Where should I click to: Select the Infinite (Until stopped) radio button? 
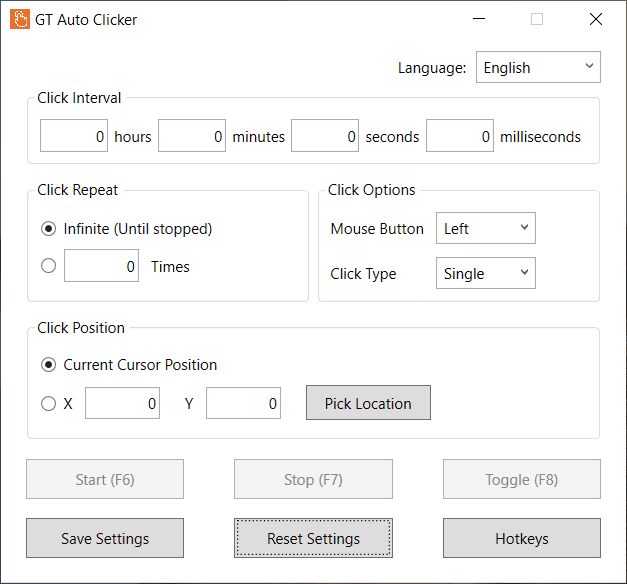point(48,229)
